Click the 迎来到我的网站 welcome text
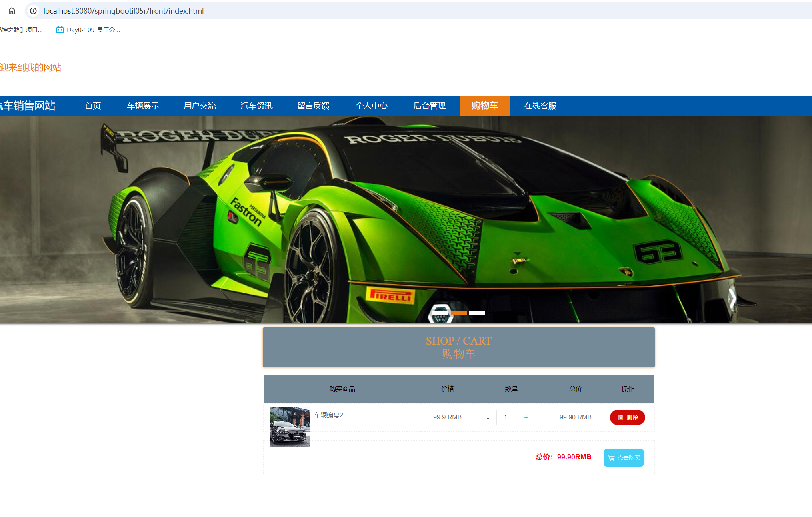 click(x=30, y=67)
